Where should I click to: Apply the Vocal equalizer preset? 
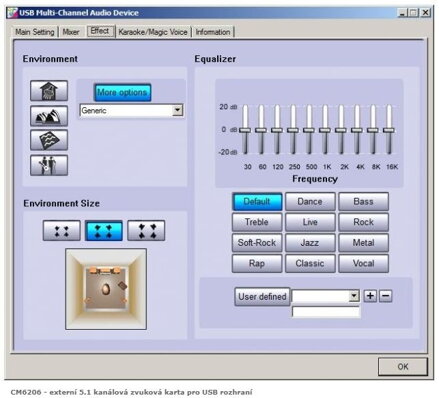[x=363, y=263]
